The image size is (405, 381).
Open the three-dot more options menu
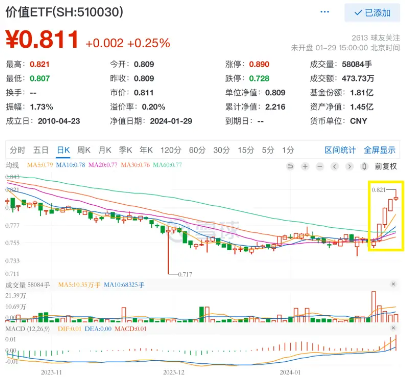(x=324, y=12)
